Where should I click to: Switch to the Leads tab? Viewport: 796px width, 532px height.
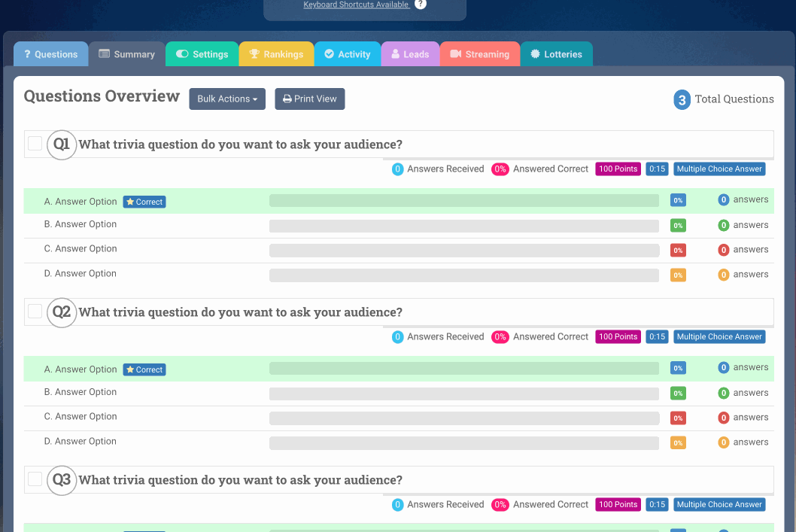410,54
